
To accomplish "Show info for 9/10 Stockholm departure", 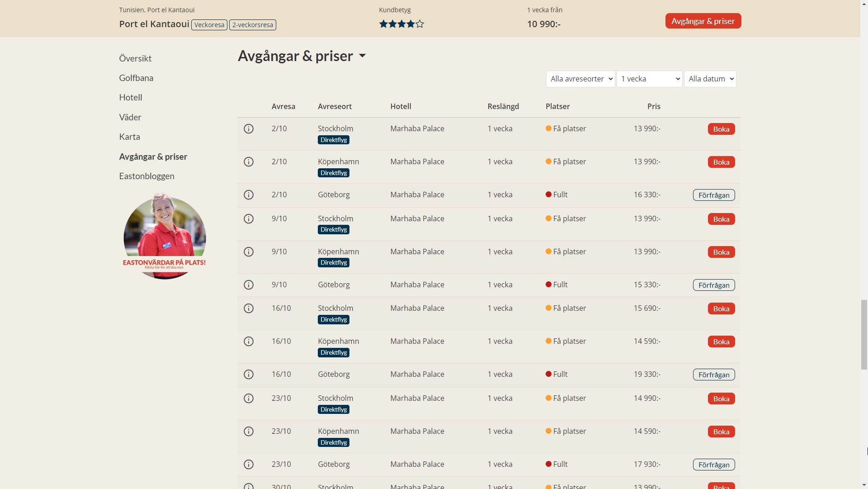I will click(x=249, y=219).
